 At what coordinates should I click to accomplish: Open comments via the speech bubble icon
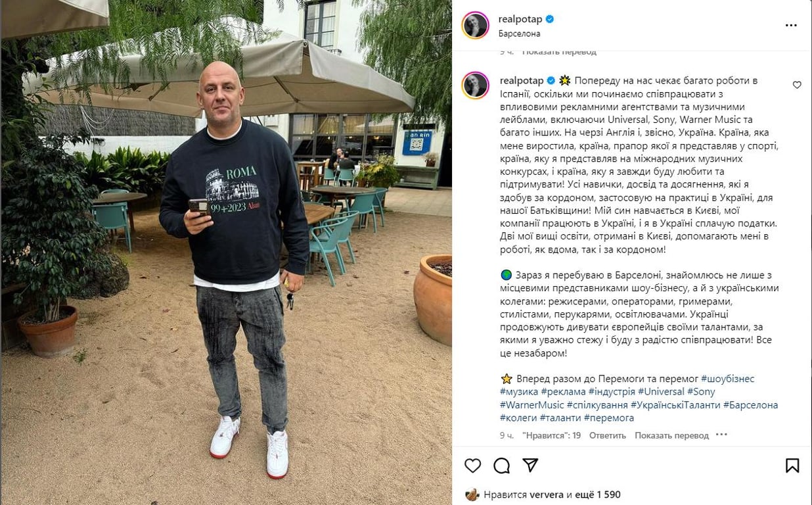pyautogui.click(x=501, y=466)
